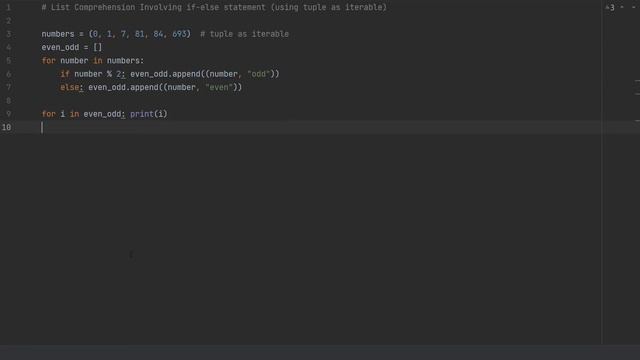
Task: Click gutter line number 9
Action: click(8, 114)
